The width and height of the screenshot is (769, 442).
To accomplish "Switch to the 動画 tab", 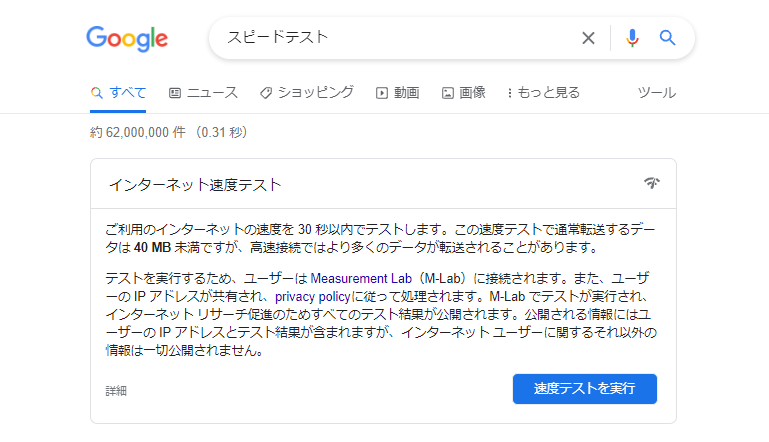I will click(x=397, y=93).
